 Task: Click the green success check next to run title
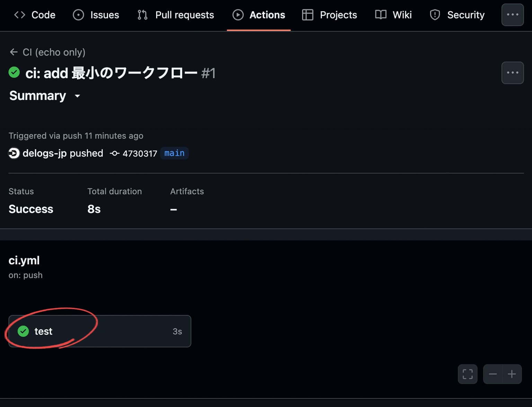(14, 72)
